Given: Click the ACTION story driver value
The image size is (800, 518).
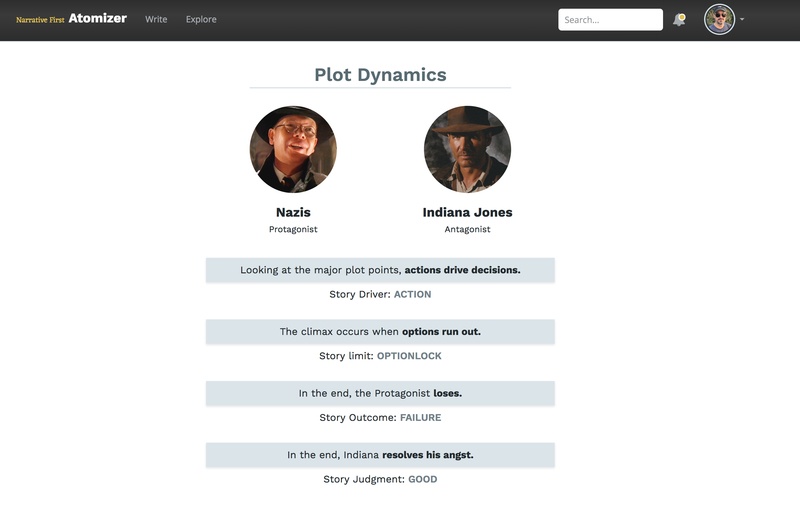Looking at the screenshot, I should coord(412,294).
